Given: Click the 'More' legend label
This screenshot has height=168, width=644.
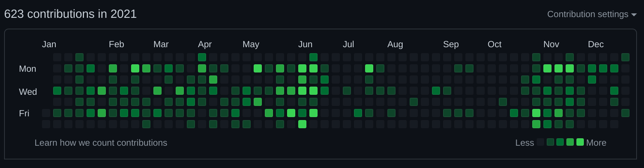Looking at the screenshot, I should coord(596,143).
